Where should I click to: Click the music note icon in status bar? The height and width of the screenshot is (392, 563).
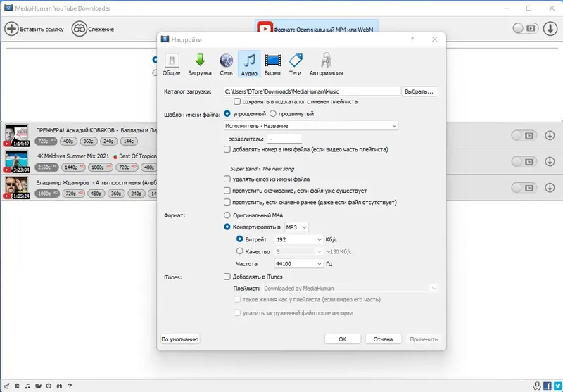pos(27,386)
